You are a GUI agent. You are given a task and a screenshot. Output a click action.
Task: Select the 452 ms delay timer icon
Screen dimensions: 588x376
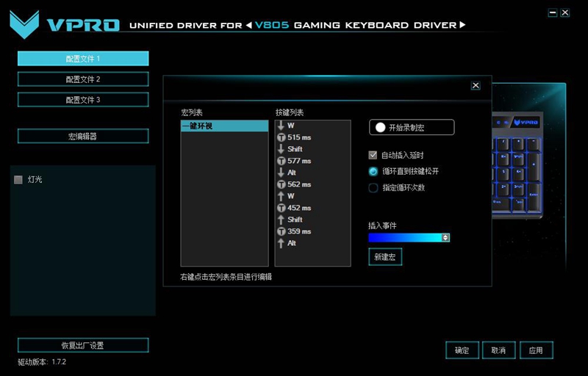pyautogui.click(x=282, y=208)
